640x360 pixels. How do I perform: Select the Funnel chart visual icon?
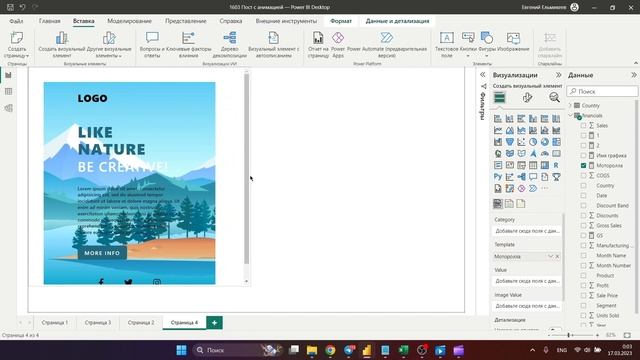(x=509, y=142)
